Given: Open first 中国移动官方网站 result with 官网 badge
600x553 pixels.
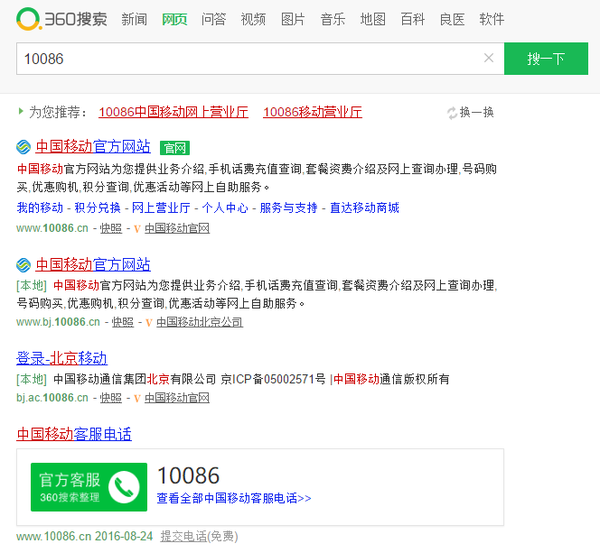Looking at the screenshot, I should [x=93, y=147].
